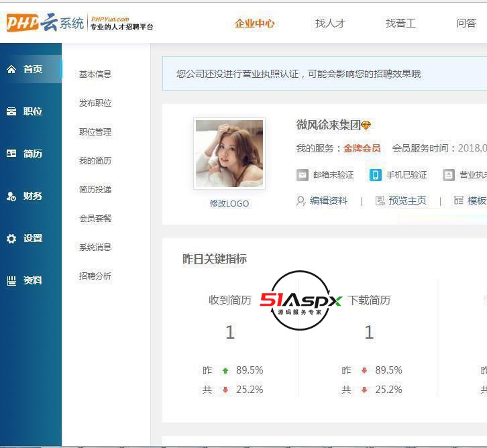Screen dimensions: 487x448
Task: Select 首页 label in blue sidebar
Action: (33, 69)
